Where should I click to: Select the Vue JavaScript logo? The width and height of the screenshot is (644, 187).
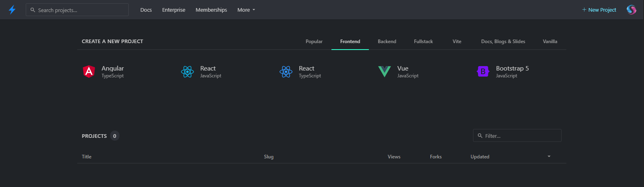(x=385, y=72)
